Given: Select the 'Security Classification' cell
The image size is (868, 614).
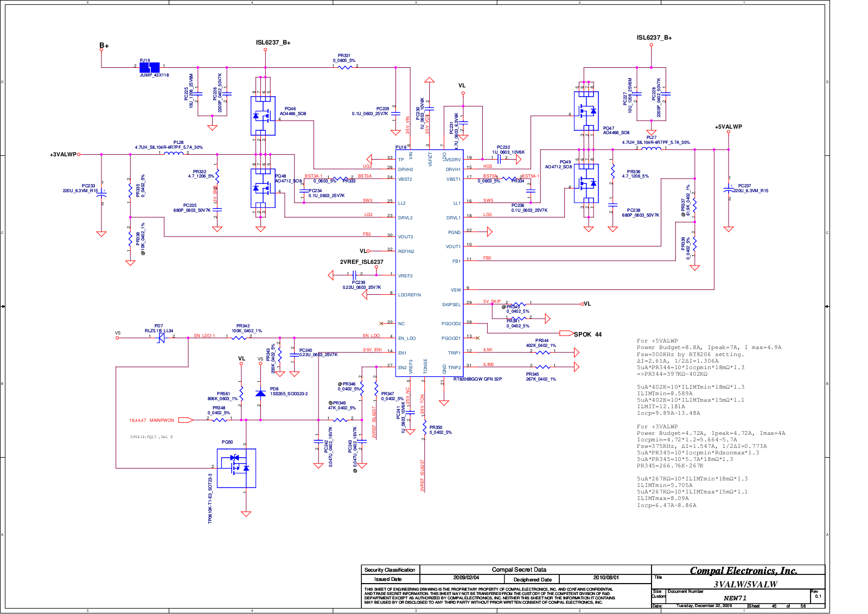Looking at the screenshot, I should pos(390,570).
